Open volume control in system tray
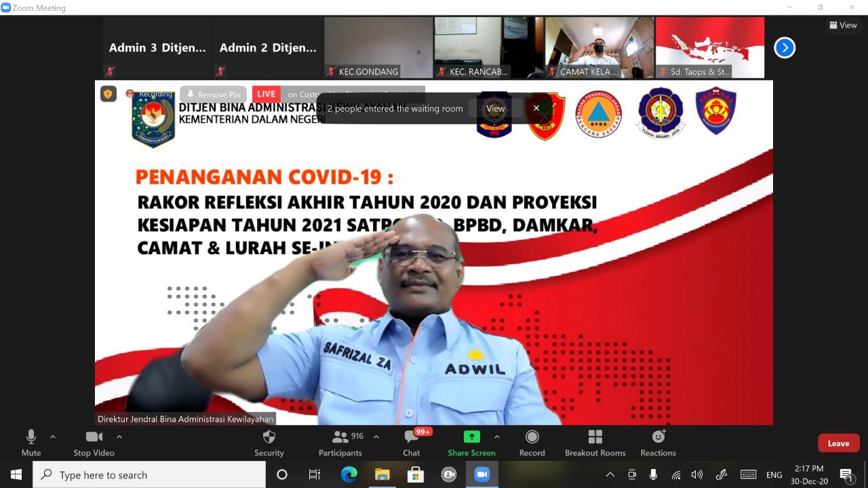868x488 pixels. [x=697, y=474]
